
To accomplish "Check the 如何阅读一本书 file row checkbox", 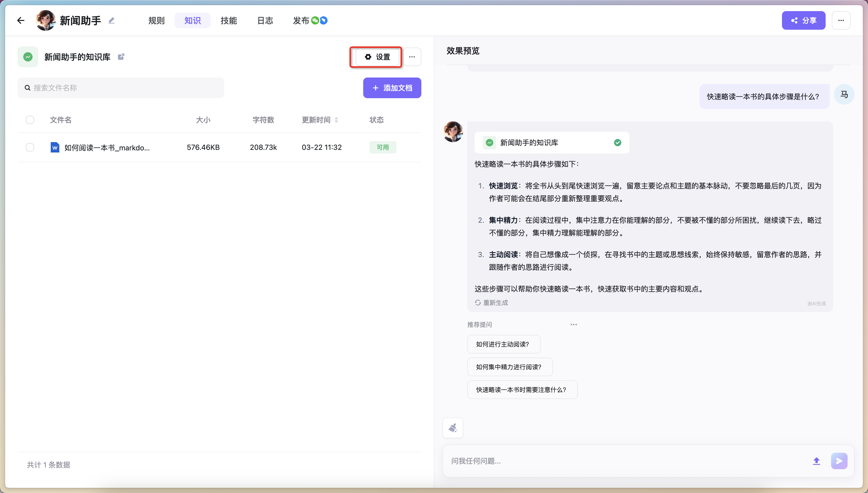I will tap(30, 147).
